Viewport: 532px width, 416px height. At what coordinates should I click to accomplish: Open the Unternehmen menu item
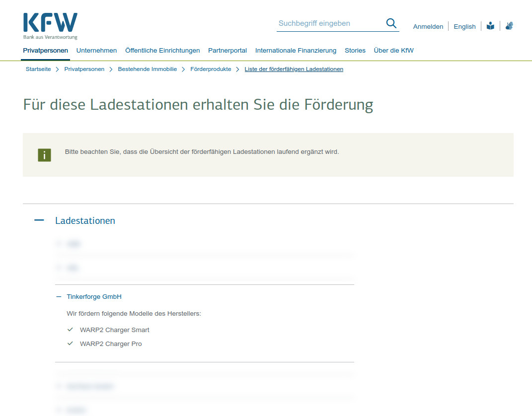pos(96,51)
